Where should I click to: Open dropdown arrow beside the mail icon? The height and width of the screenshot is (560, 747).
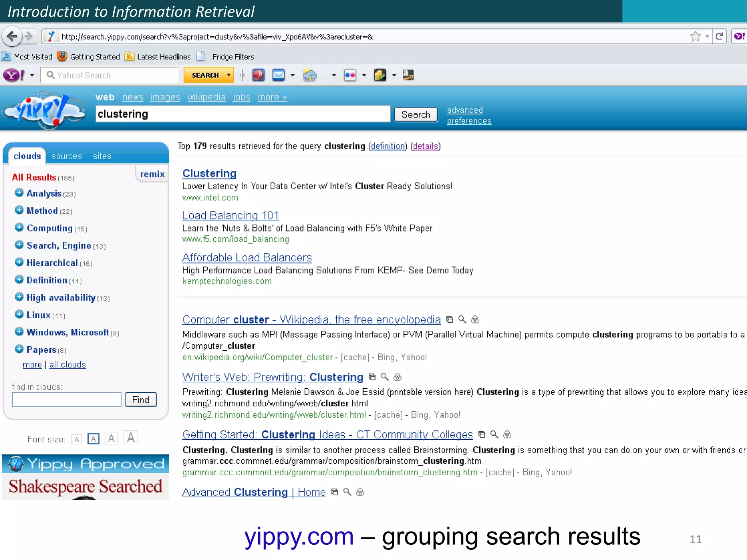(293, 75)
